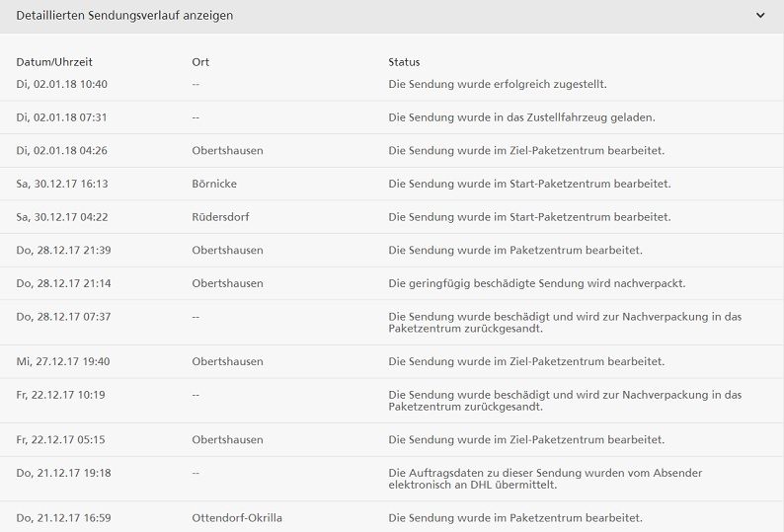Viewport: 784px width, 532px height.
Task: Click the Ort column header
Action: pyautogui.click(x=200, y=62)
